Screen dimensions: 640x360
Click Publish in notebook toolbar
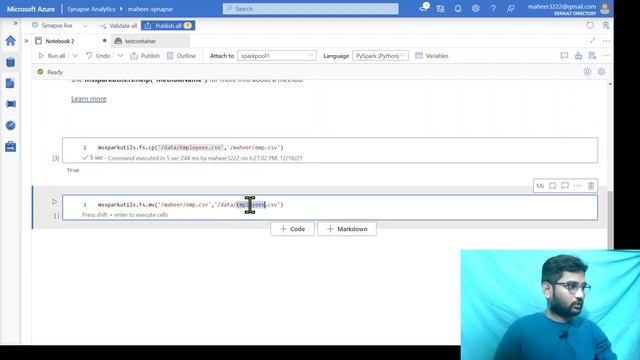pyautogui.click(x=145, y=56)
